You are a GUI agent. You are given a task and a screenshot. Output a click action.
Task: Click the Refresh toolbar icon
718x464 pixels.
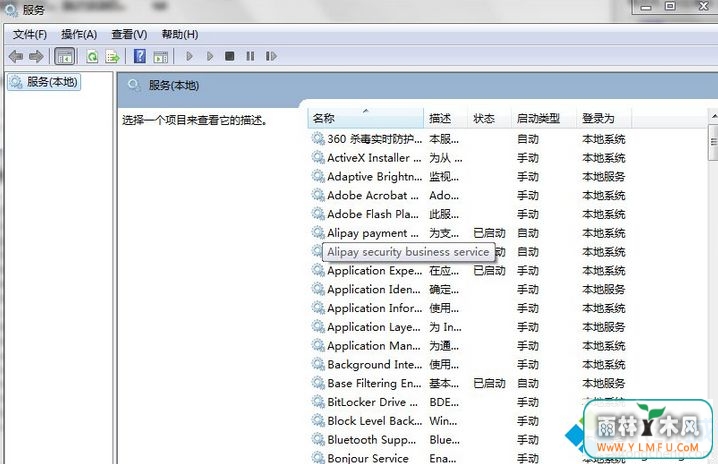(92, 56)
